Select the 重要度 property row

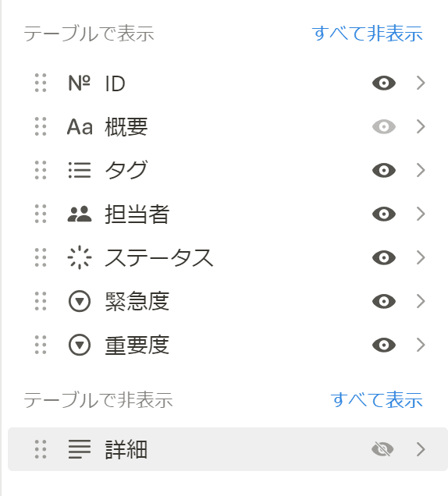(228, 345)
